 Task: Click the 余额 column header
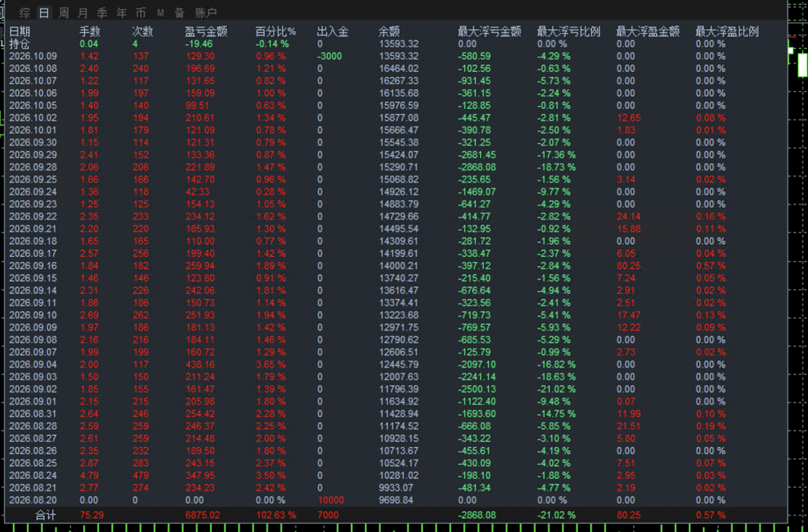[x=390, y=32]
